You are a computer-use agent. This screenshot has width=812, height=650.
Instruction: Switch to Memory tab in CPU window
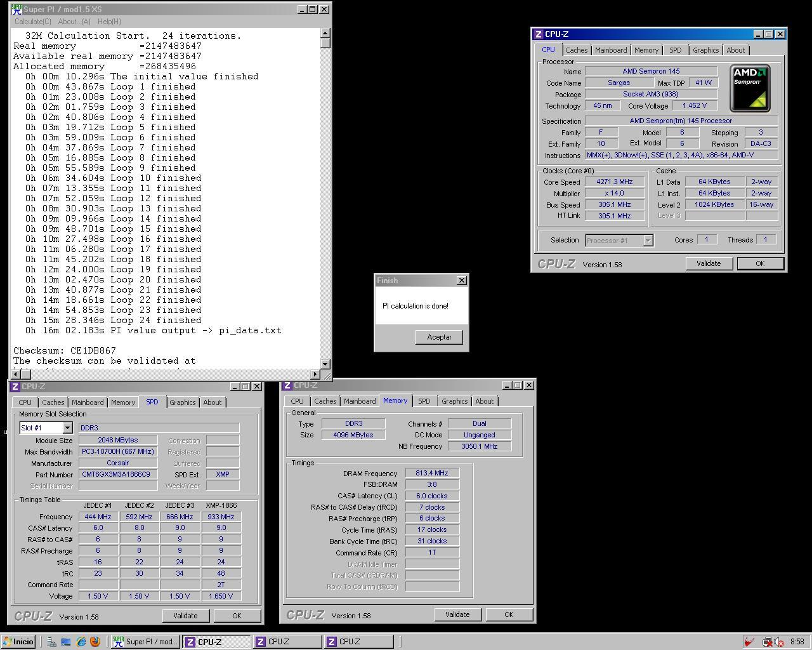point(646,50)
